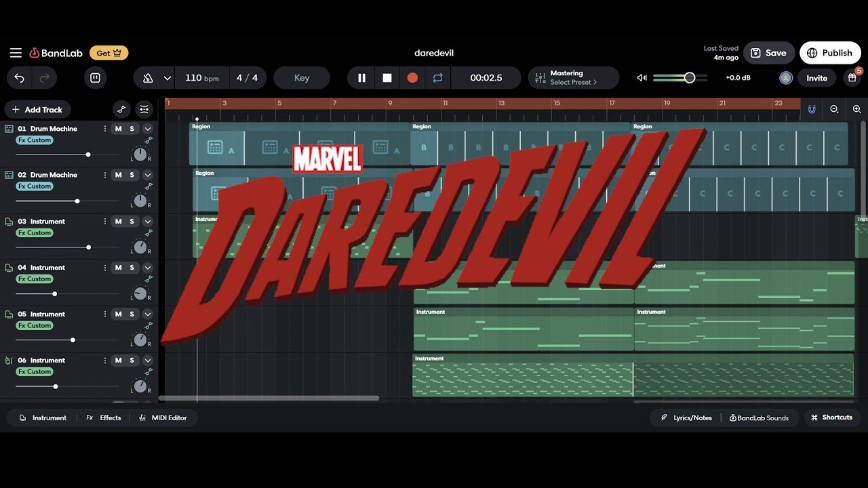Go to the BandLab logo home
The image size is (868, 488).
coord(56,53)
